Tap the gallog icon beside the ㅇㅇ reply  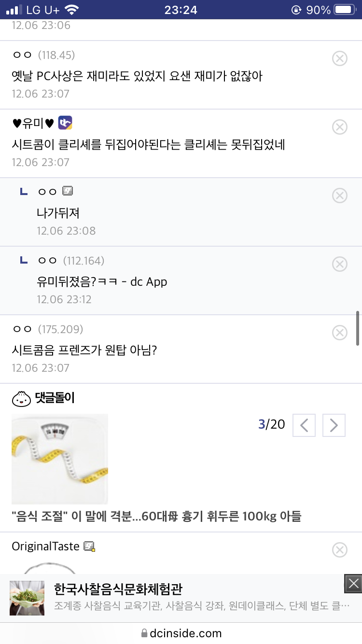(x=68, y=191)
